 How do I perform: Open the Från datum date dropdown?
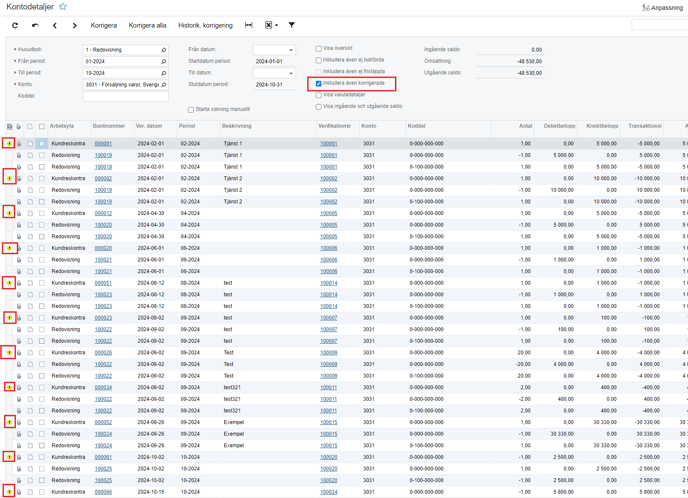click(x=291, y=50)
